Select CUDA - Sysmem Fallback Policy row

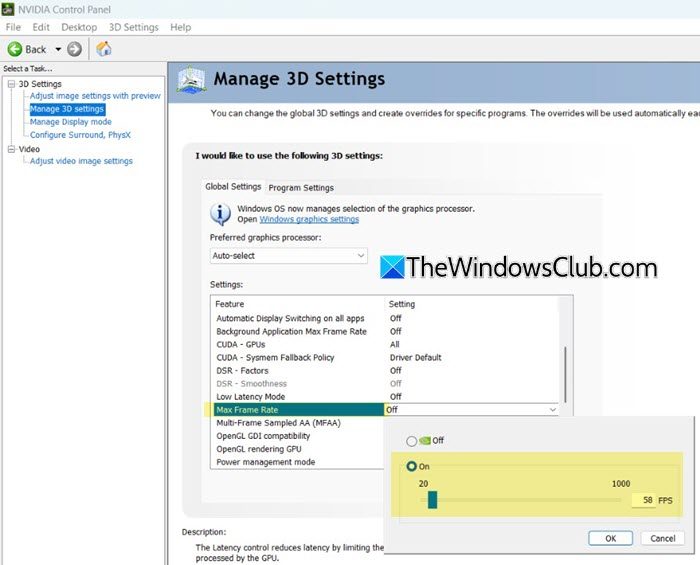[x=386, y=357]
